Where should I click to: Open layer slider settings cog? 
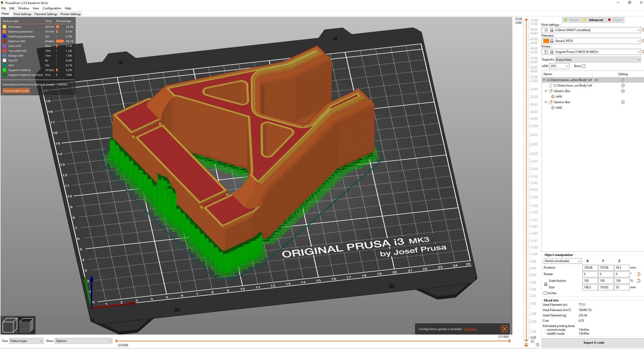coord(537,345)
